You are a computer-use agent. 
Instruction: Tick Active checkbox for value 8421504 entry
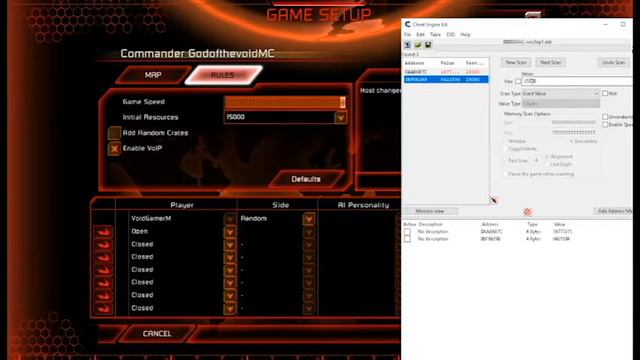407,239
